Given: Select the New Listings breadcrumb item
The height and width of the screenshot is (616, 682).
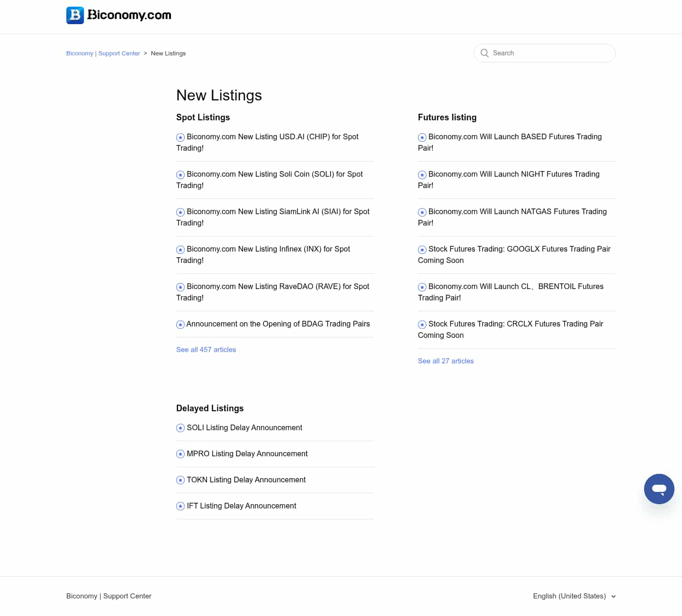Looking at the screenshot, I should click(168, 54).
